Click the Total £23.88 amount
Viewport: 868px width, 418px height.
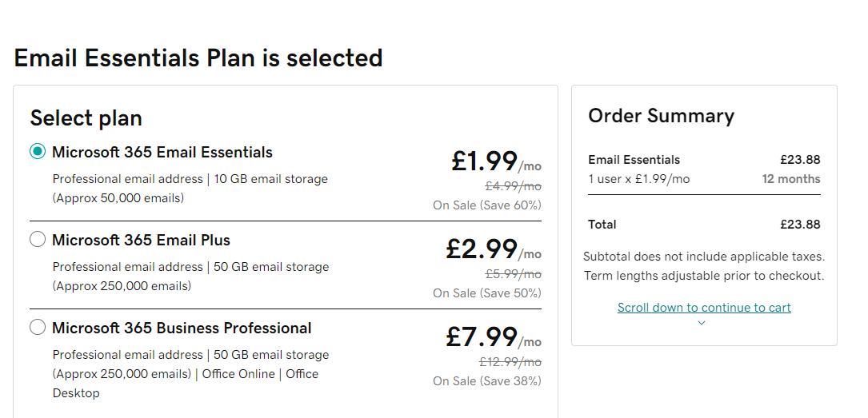click(800, 225)
